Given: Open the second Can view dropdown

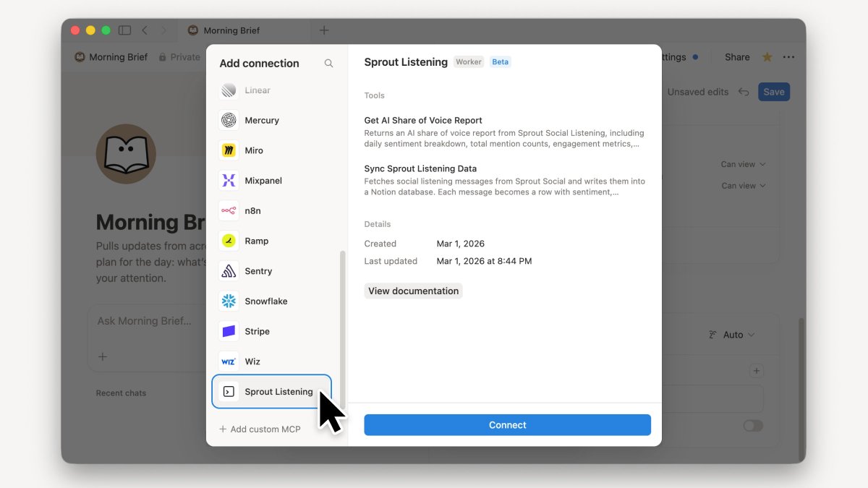Looking at the screenshot, I should [x=743, y=186].
